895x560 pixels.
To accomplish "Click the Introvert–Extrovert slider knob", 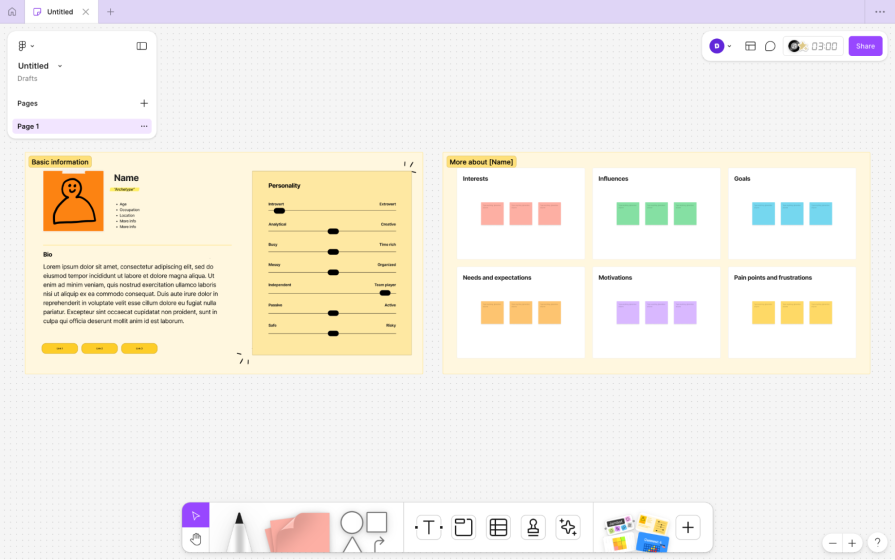I will (279, 211).
